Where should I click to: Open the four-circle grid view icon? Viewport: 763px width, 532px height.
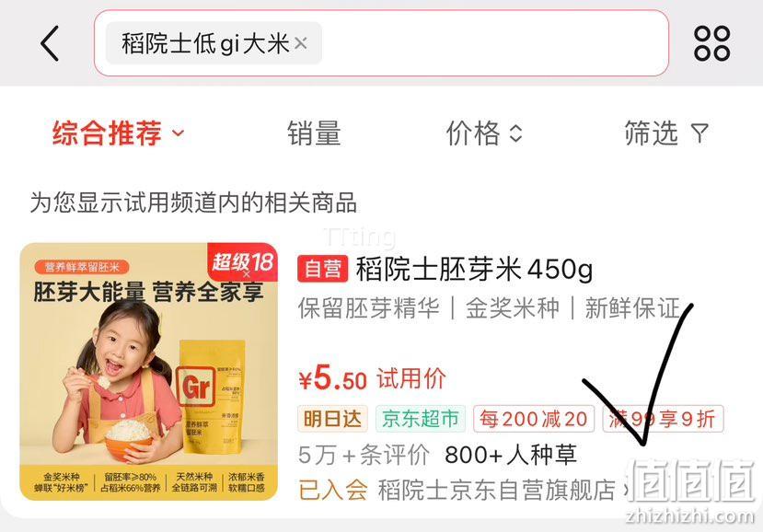711,43
